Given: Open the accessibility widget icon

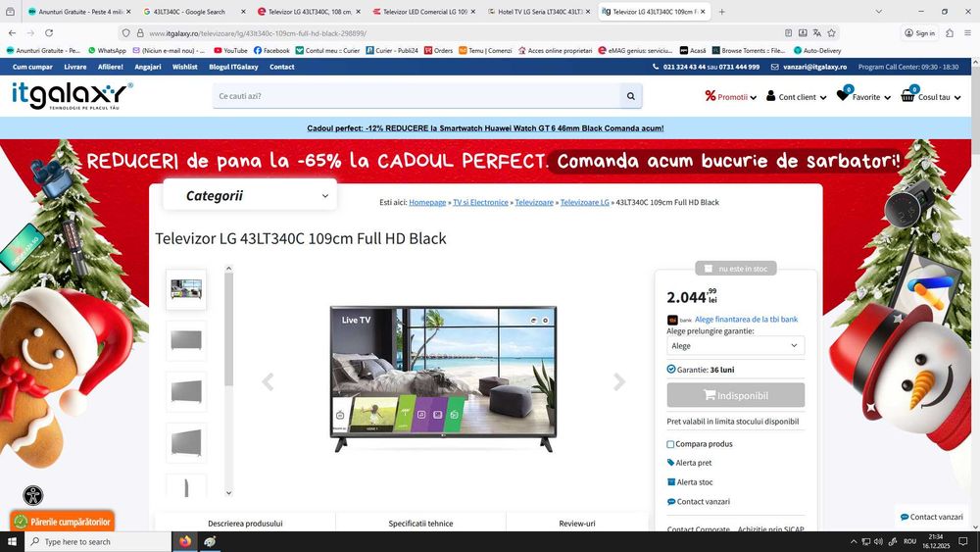Looking at the screenshot, I should click(x=33, y=495).
